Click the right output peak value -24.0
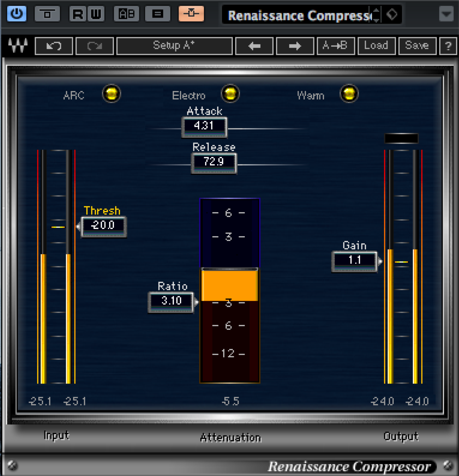The image size is (459, 476). (417, 401)
